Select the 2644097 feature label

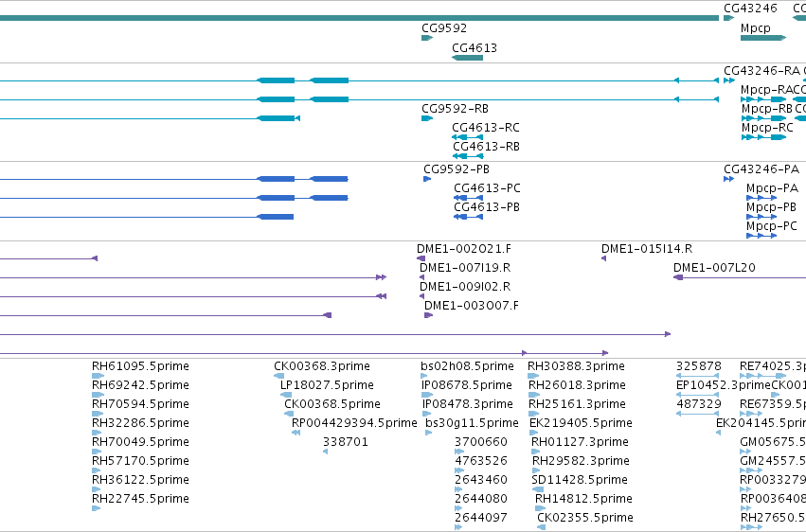(481, 518)
